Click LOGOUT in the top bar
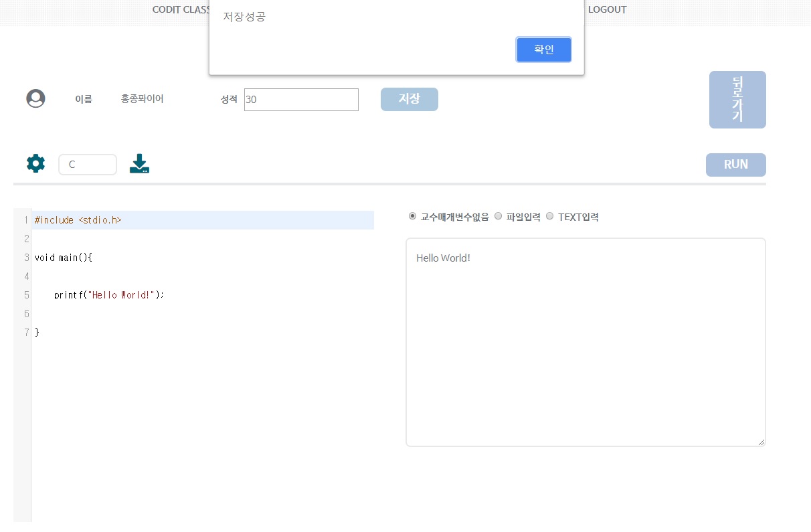The height and width of the screenshot is (532, 811). coord(607,9)
